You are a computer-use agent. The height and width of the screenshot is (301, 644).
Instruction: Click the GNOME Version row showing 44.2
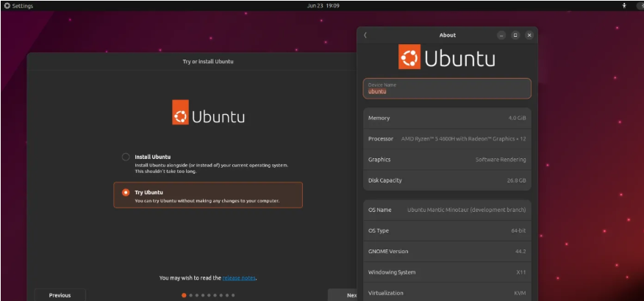coord(447,251)
